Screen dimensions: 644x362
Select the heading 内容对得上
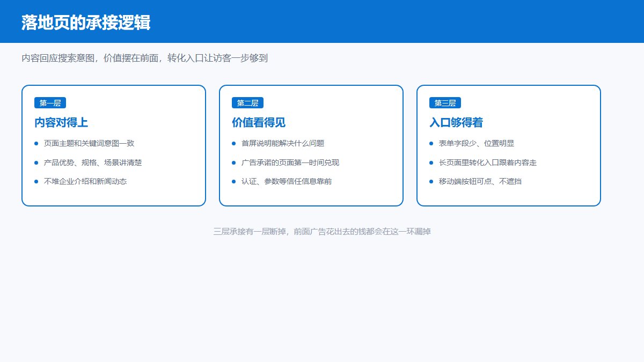(61, 122)
